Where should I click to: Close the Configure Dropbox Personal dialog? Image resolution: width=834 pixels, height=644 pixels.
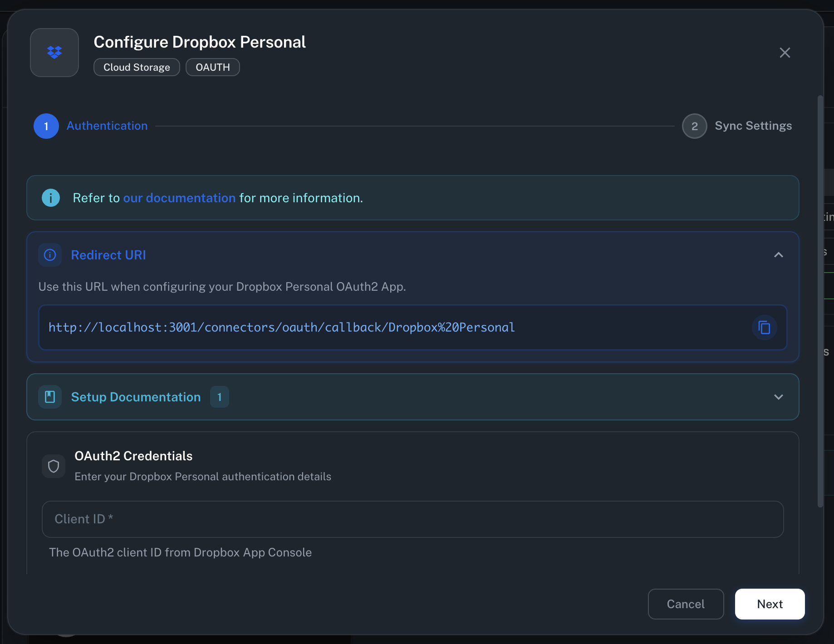pyautogui.click(x=785, y=53)
